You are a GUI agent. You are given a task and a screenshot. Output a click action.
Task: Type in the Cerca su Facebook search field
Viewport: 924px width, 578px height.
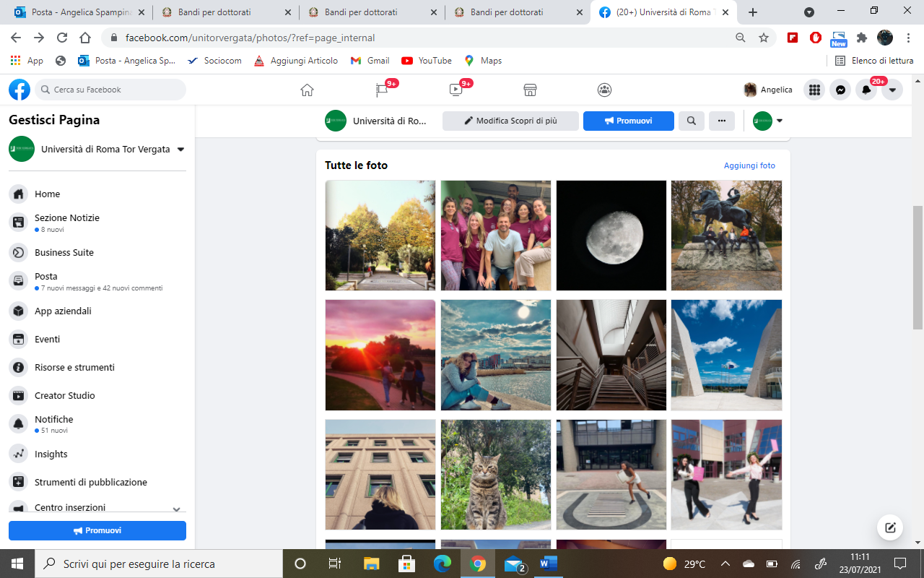coord(115,90)
